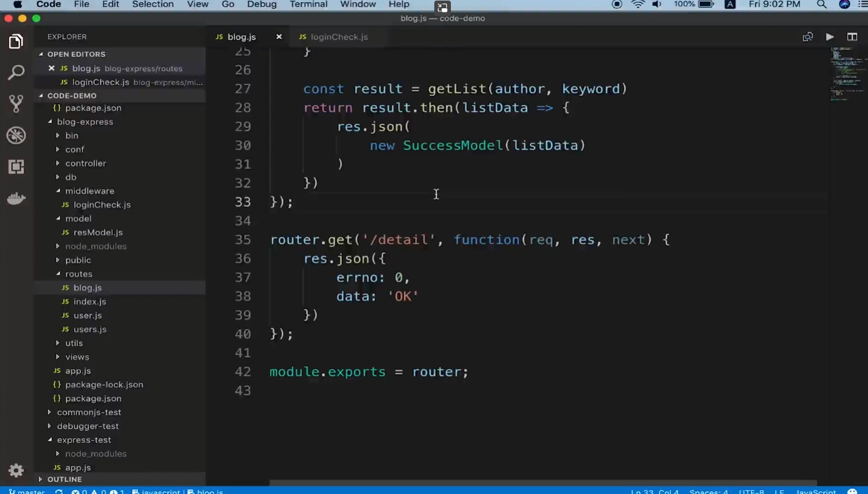This screenshot has width=868, height=494.
Task: Click the horizontal scrollbar of the editor
Action: point(543,483)
